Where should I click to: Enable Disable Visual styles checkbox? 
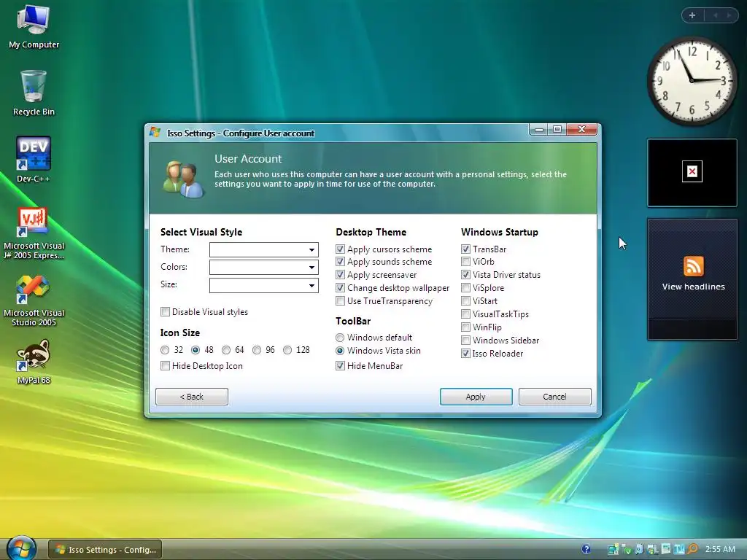pyautogui.click(x=166, y=312)
